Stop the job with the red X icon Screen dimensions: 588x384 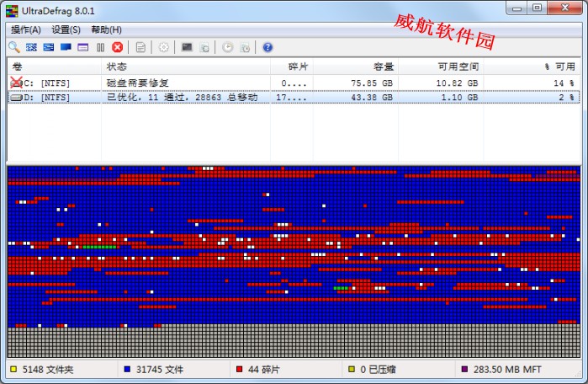(117, 47)
